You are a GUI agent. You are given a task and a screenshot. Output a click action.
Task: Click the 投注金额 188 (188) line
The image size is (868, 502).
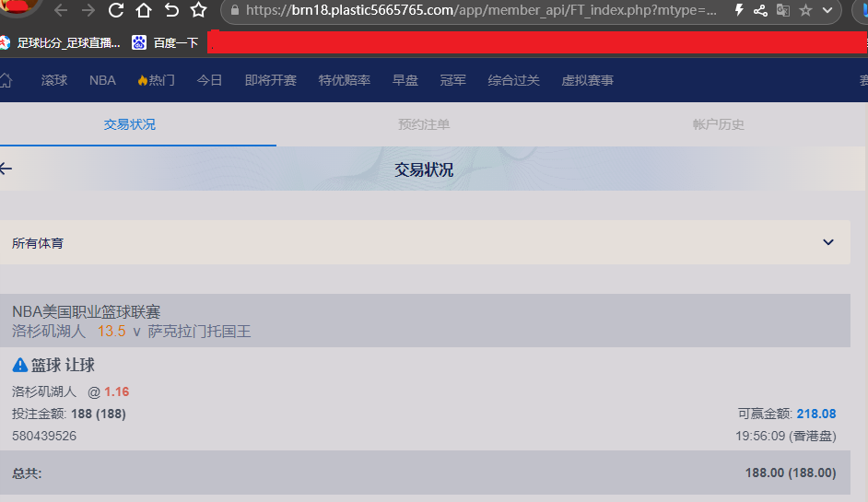(69, 414)
